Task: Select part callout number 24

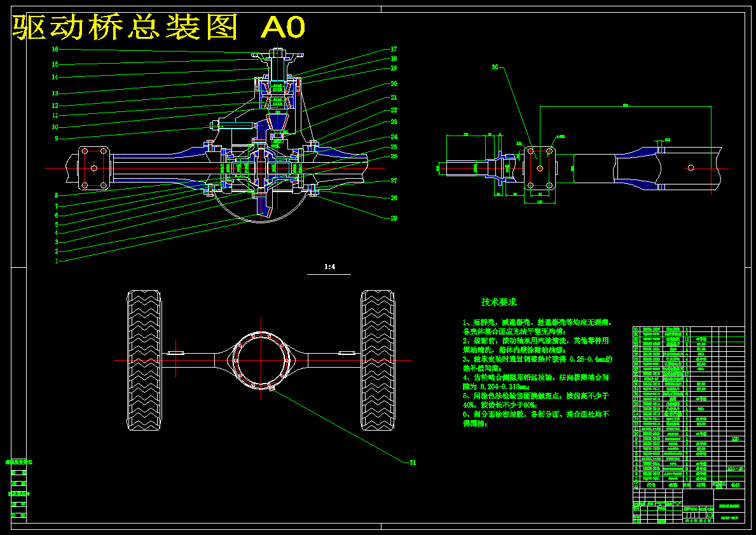Action: pos(394,137)
